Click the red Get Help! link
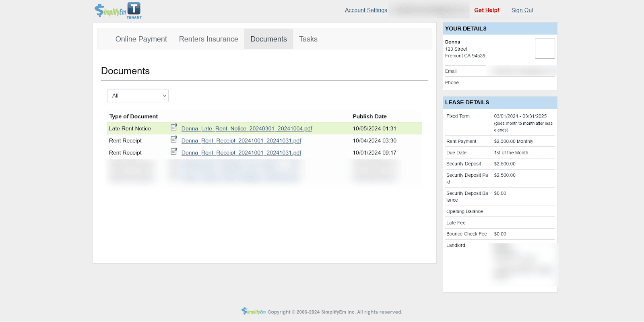Image resolution: width=644 pixels, height=322 pixels. 486,10
